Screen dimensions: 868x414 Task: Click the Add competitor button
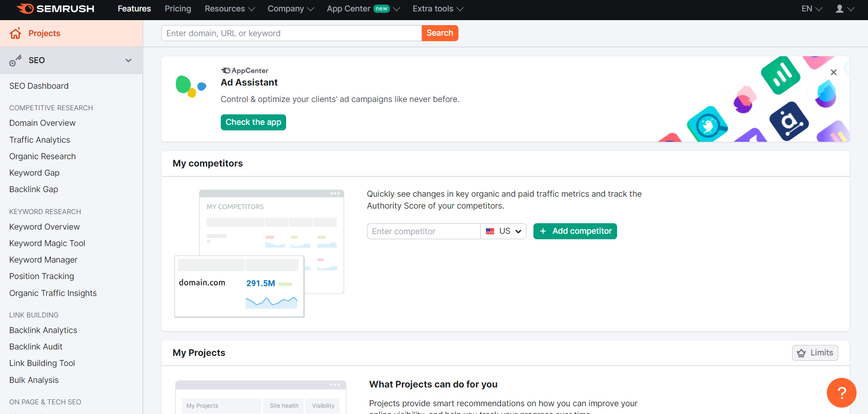[575, 231]
